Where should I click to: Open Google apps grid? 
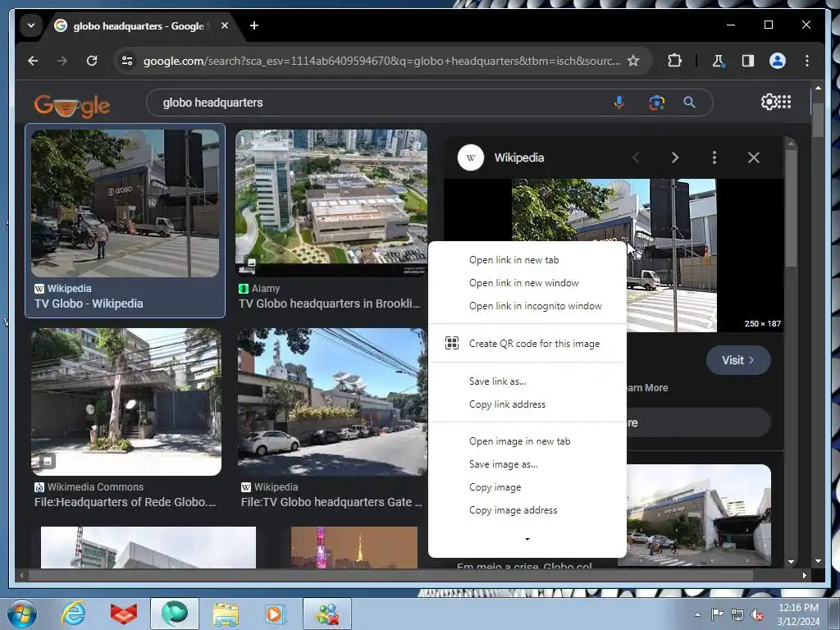coord(784,102)
